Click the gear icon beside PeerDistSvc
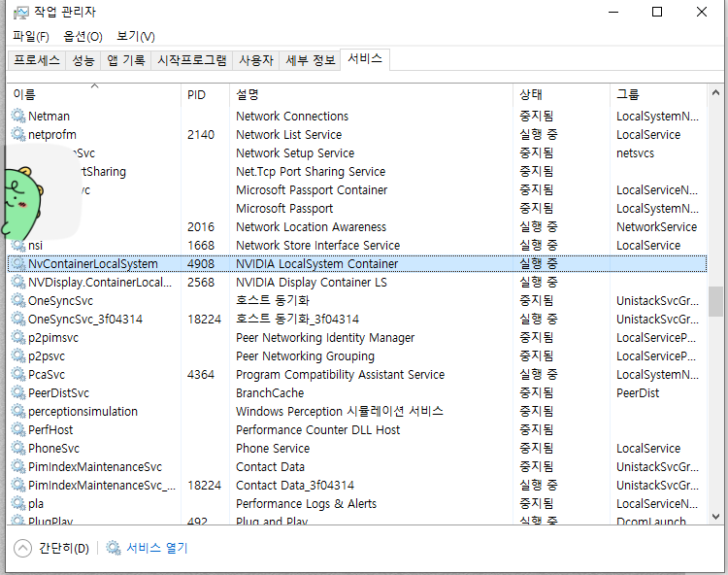 point(18,392)
